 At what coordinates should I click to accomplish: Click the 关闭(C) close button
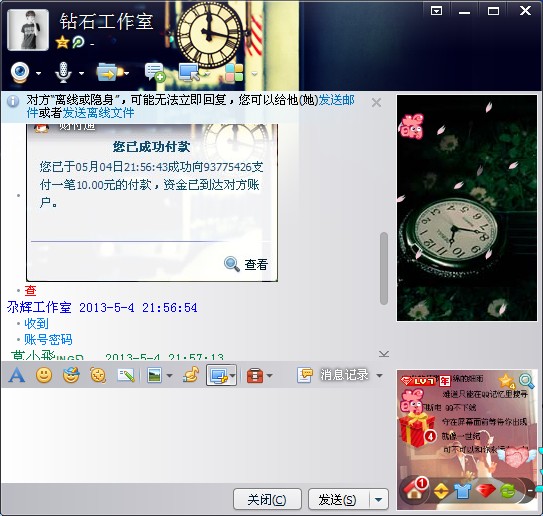click(x=267, y=499)
